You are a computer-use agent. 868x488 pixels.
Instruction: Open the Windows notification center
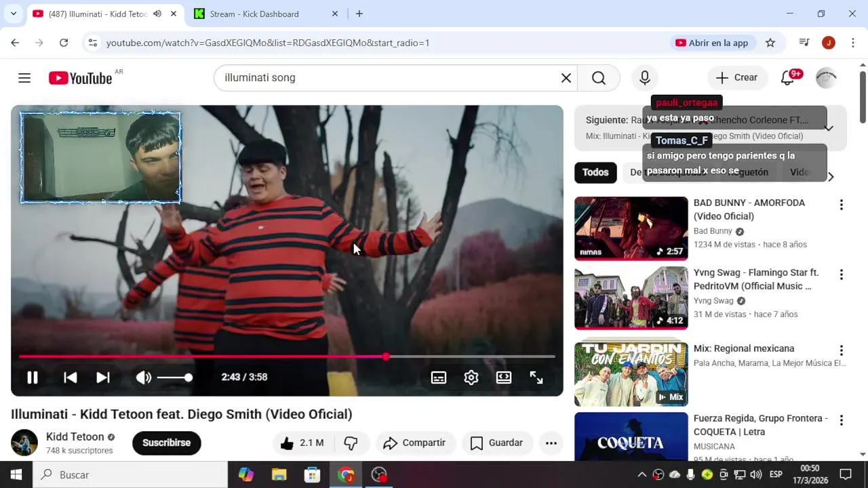click(846, 474)
